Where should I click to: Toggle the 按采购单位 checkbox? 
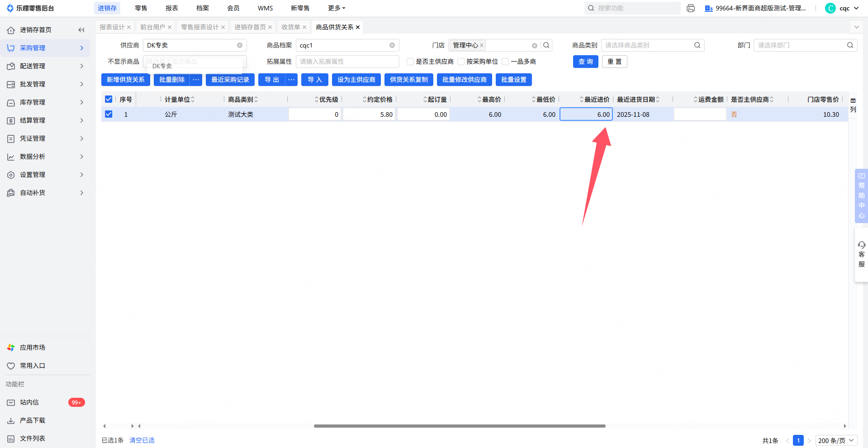click(x=461, y=62)
